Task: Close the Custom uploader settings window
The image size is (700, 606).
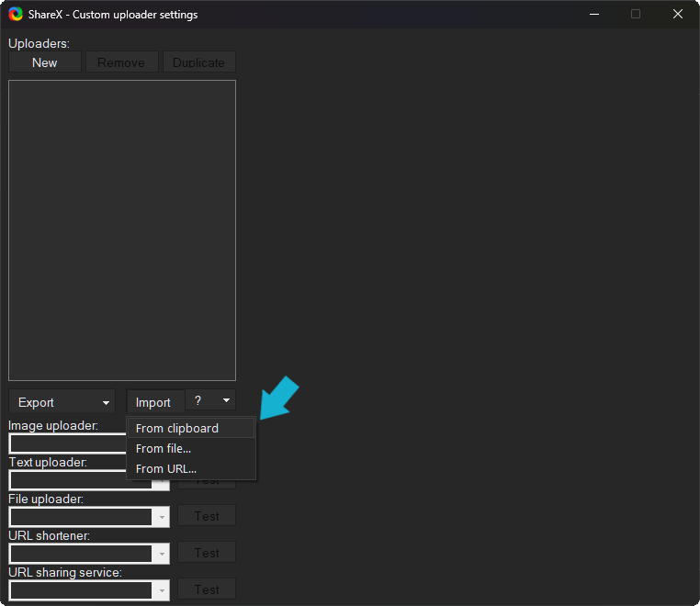Action: [678, 15]
